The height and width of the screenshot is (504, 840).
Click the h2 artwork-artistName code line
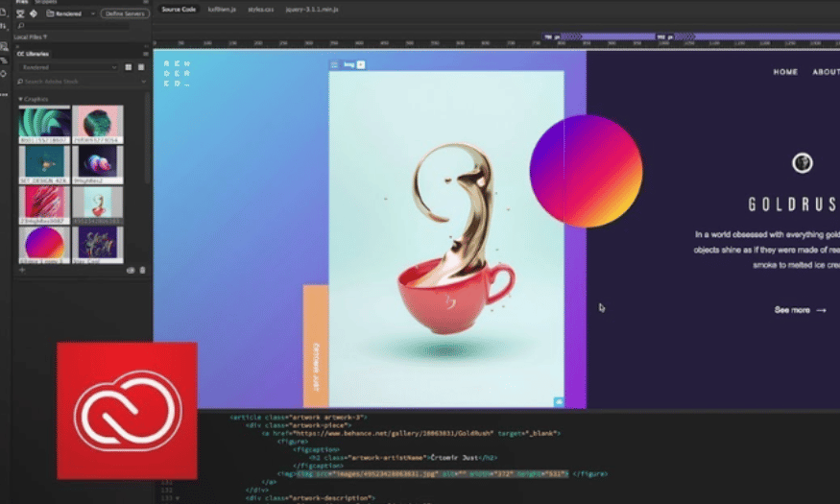coord(403,458)
